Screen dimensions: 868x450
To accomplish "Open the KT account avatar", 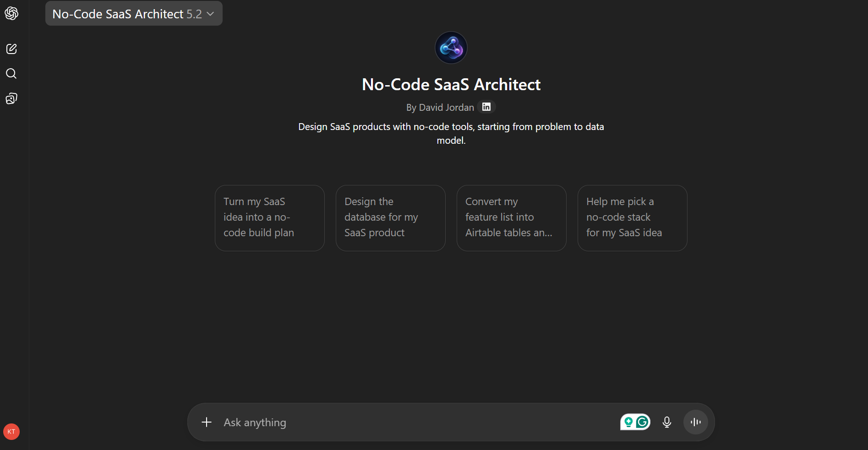I will [x=11, y=431].
